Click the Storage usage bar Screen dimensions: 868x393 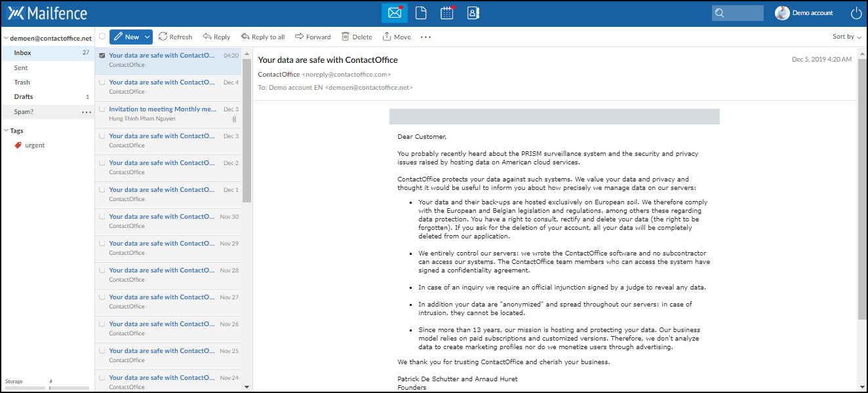25,388
